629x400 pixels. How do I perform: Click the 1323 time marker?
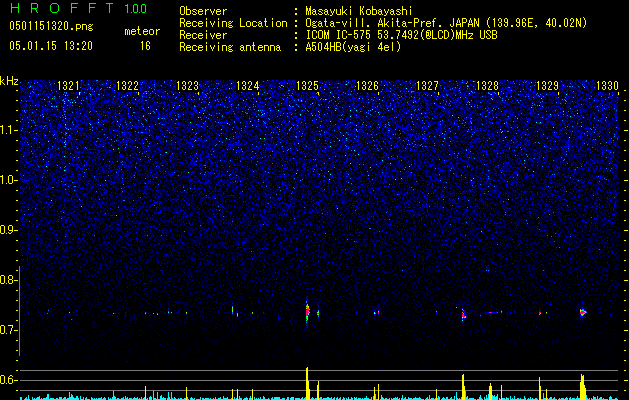pos(187,85)
